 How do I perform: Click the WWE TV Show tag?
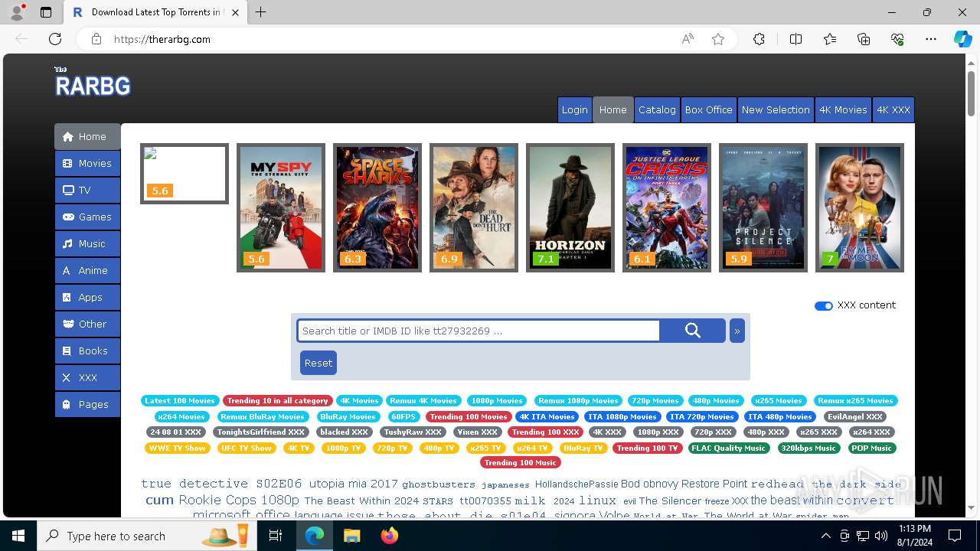pyautogui.click(x=178, y=448)
